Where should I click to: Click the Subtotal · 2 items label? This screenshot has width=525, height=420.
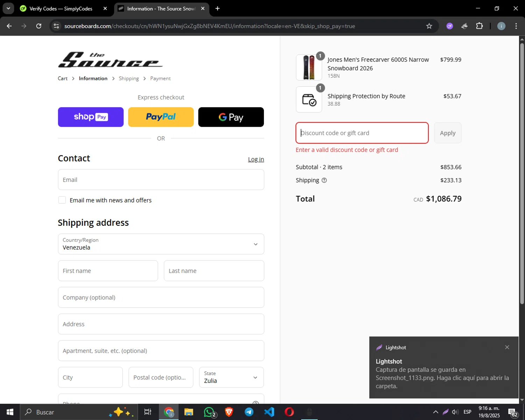tap(319, 167)
